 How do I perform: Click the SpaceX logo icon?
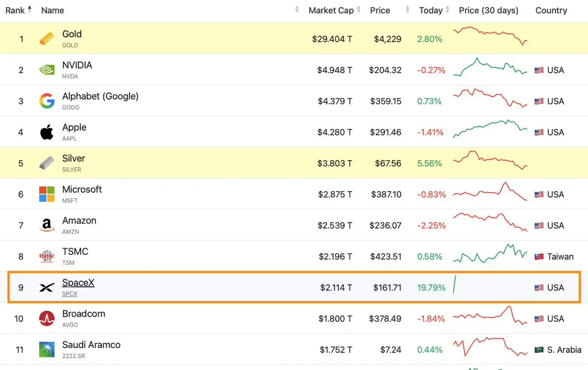47,288
